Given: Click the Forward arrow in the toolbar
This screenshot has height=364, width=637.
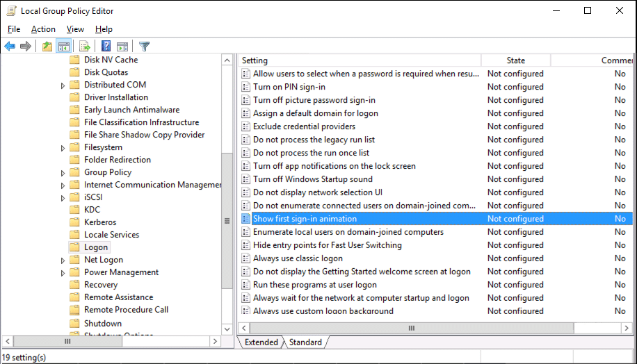Looking at the screenshot, I should [x=26, y=47].
